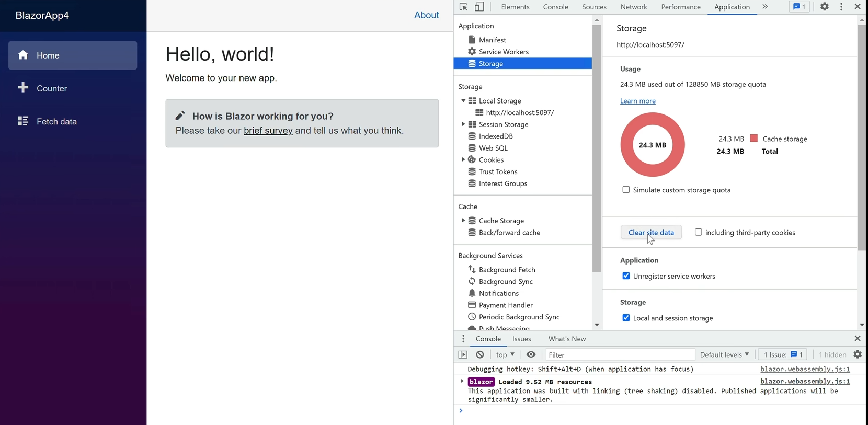Click the Manifest file icon
868x425 pixels.
point(472,40)
